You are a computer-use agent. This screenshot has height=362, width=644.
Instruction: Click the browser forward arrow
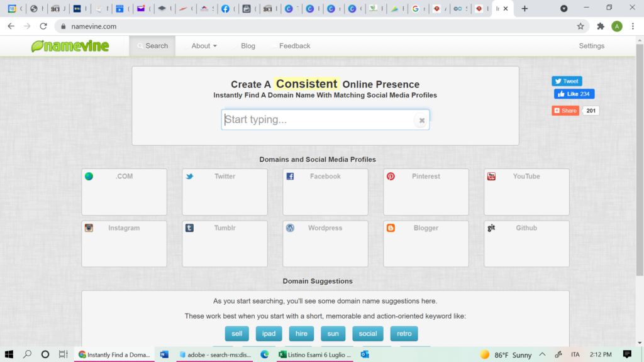tap(27, 26)
